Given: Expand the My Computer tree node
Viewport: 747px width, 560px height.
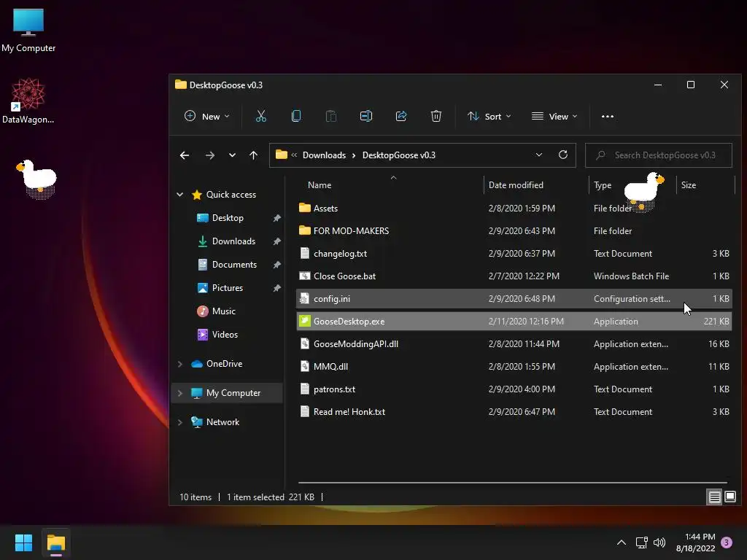Looking at the screenshot, I should pos(180,393).
